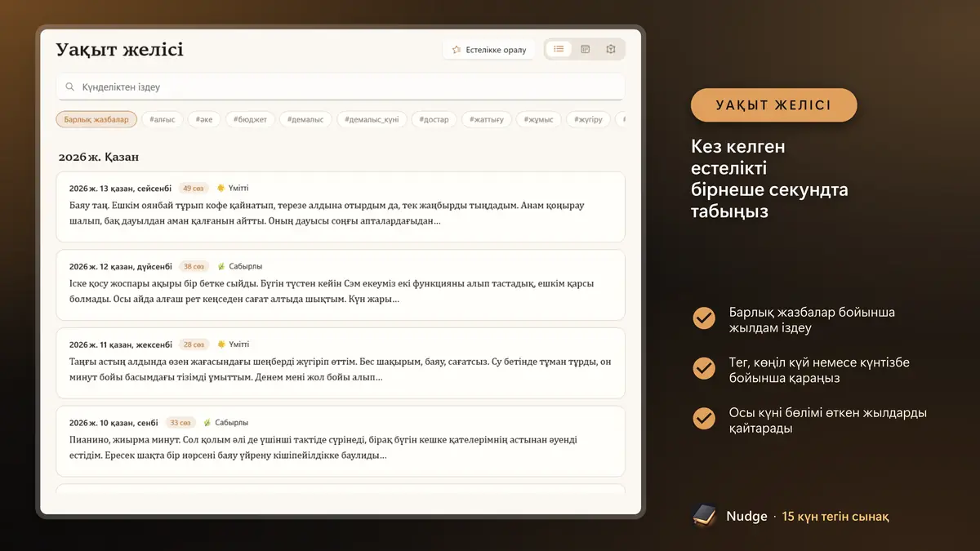Viewport: 980px width, 551px height.
Task: Click checkmark beside Осы күні бөлімі
Action: point(704,420)
